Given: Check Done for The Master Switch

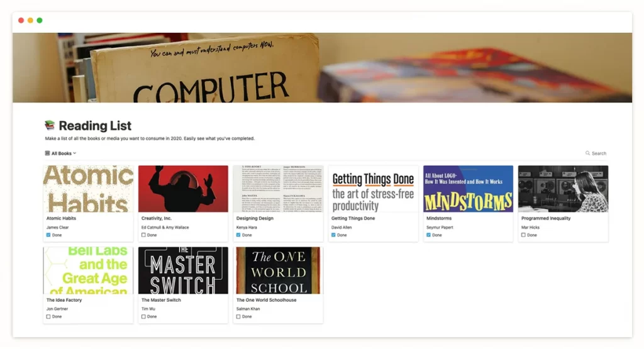Looking at the screenshot, I should (143, 316).
